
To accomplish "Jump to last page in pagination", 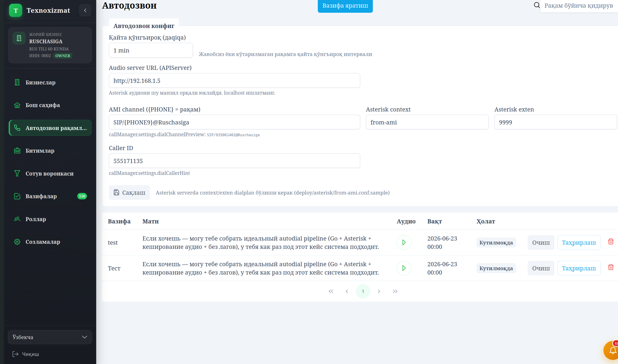I will pos(395,291).
